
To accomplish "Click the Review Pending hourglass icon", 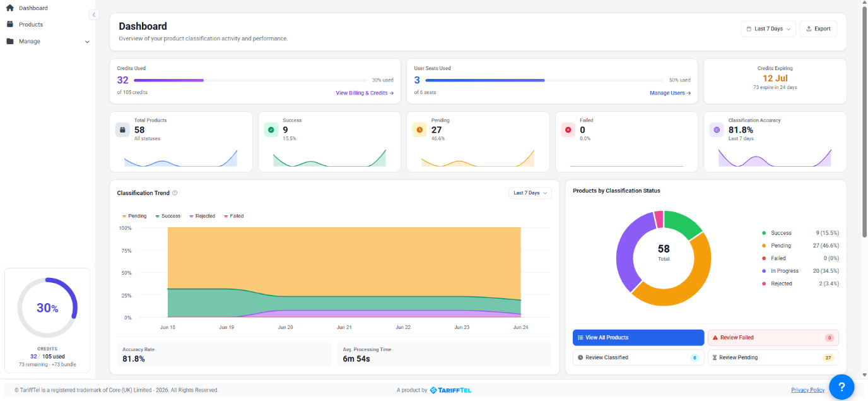I will point(715,357).
